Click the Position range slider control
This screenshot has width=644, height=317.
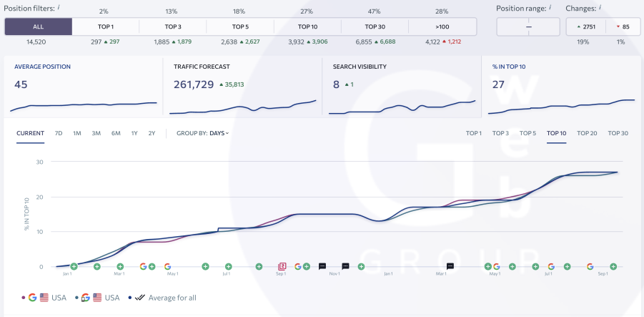528,27
